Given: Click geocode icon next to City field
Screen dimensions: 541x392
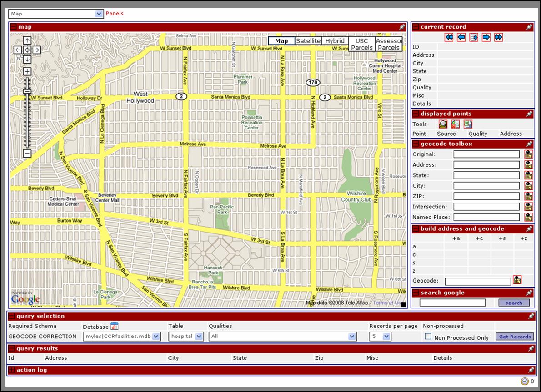Looking at the screenshot, I should (x=528, y=185).
